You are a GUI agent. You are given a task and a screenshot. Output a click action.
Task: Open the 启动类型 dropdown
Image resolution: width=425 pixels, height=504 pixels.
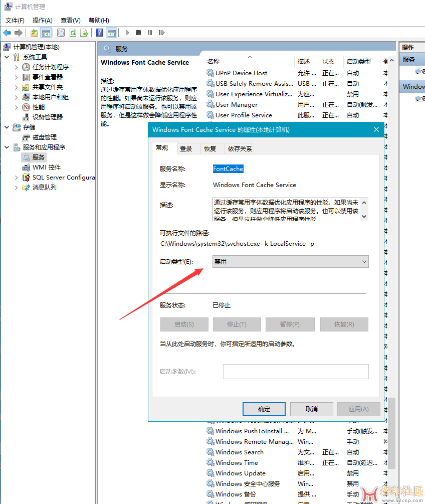290,262
